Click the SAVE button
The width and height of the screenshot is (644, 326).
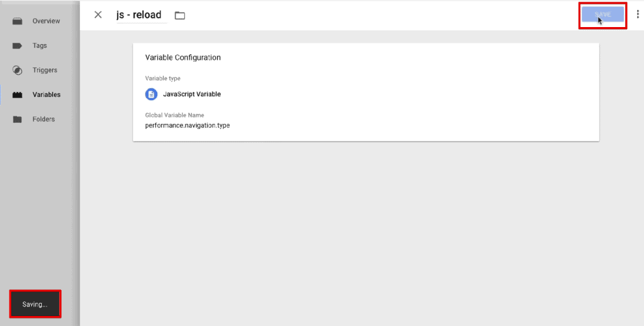(x=602, y=15)
